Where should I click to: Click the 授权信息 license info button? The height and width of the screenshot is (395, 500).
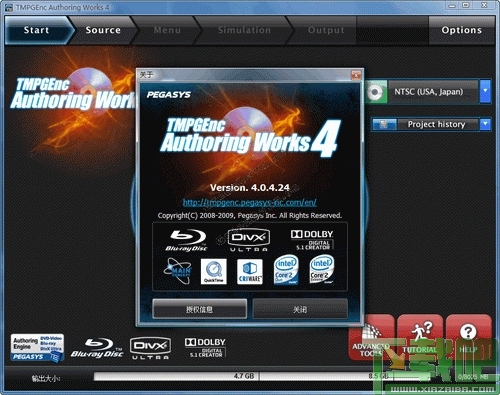(x=200, y=309)
